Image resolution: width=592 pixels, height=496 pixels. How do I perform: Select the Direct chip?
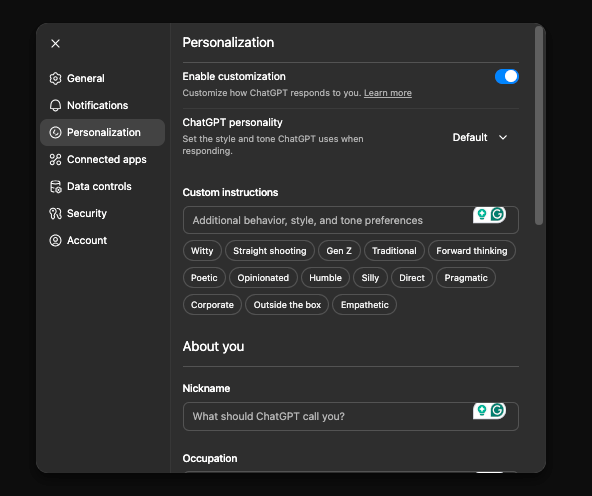(x=412, y=278)
